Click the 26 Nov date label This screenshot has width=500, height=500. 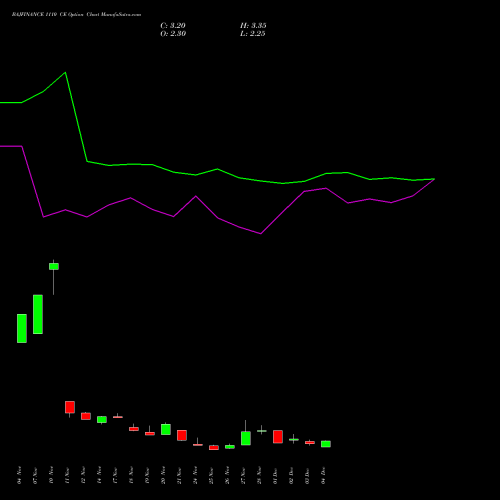[227, 475]
